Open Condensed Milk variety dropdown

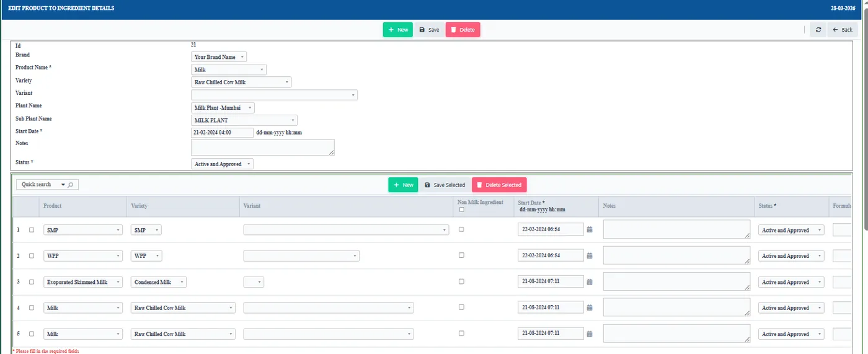(159, 282)
